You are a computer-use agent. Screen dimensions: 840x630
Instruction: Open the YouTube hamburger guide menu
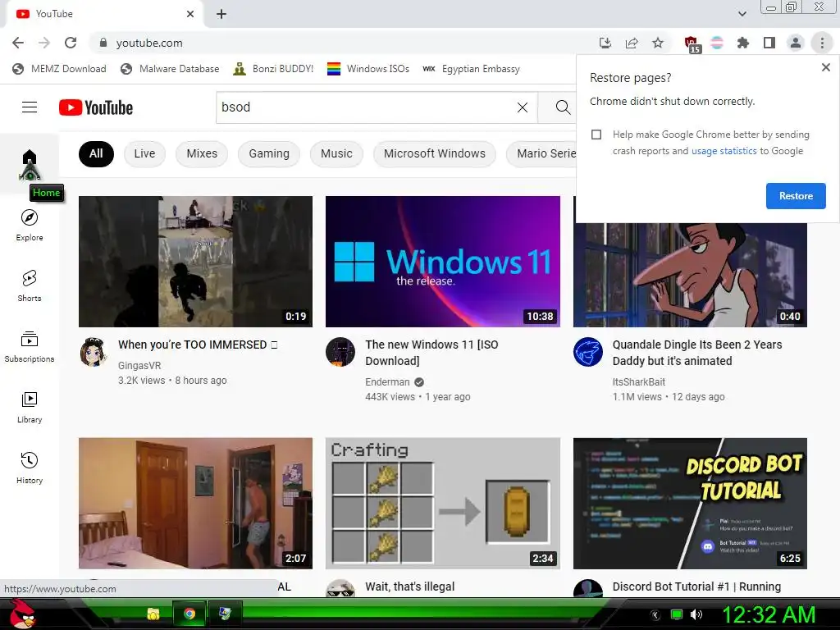[30, 107]
